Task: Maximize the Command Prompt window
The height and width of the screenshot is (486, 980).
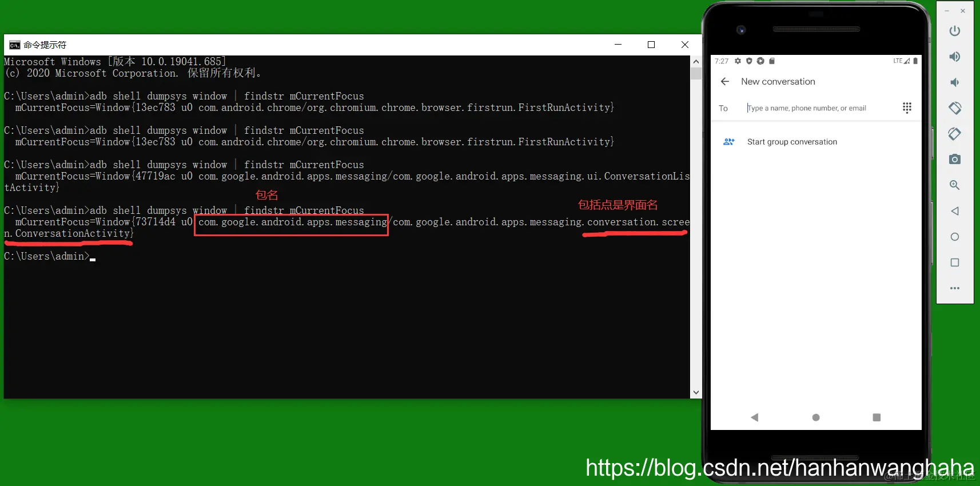Action: pos(651,45)
